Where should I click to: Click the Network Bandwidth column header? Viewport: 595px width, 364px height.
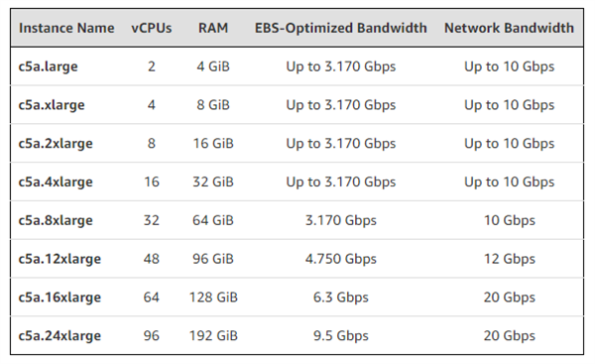510,28
